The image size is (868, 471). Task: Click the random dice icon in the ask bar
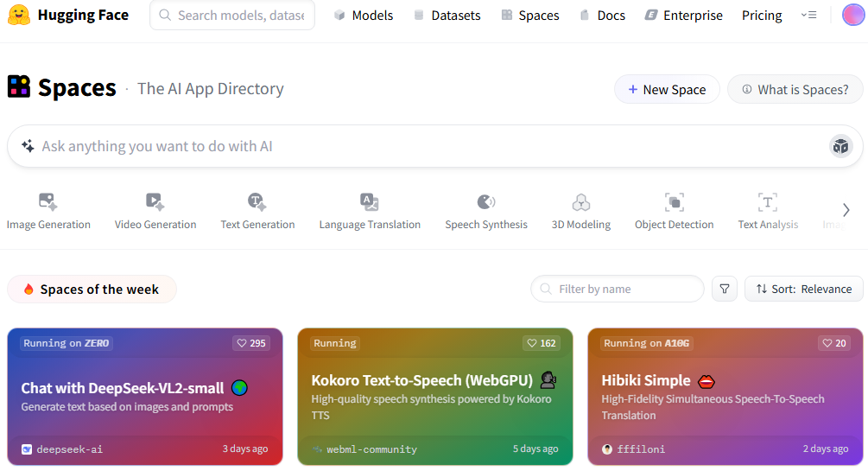pyautogui.click(x=840, y=146)
